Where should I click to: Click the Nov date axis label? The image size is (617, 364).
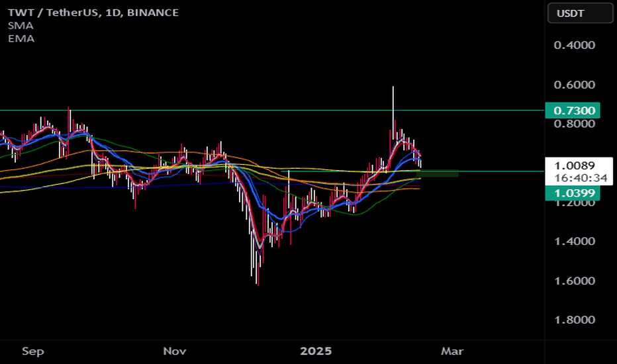(174, 351)
